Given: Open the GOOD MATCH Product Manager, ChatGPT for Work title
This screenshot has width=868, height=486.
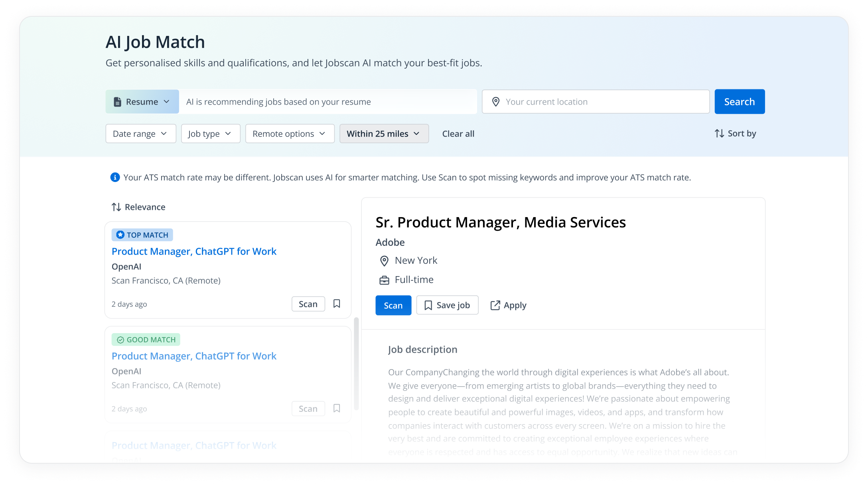Looking at the screenshot, I should tap(194, 356).
